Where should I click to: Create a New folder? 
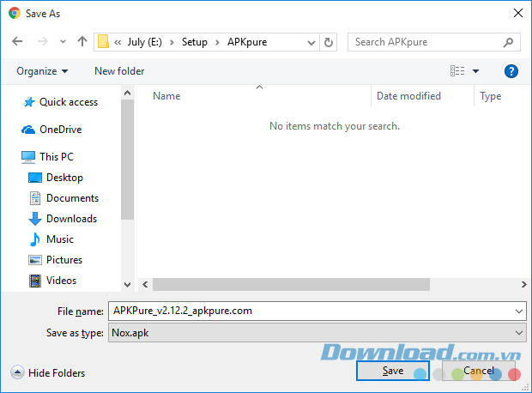(x=119, y=71)
